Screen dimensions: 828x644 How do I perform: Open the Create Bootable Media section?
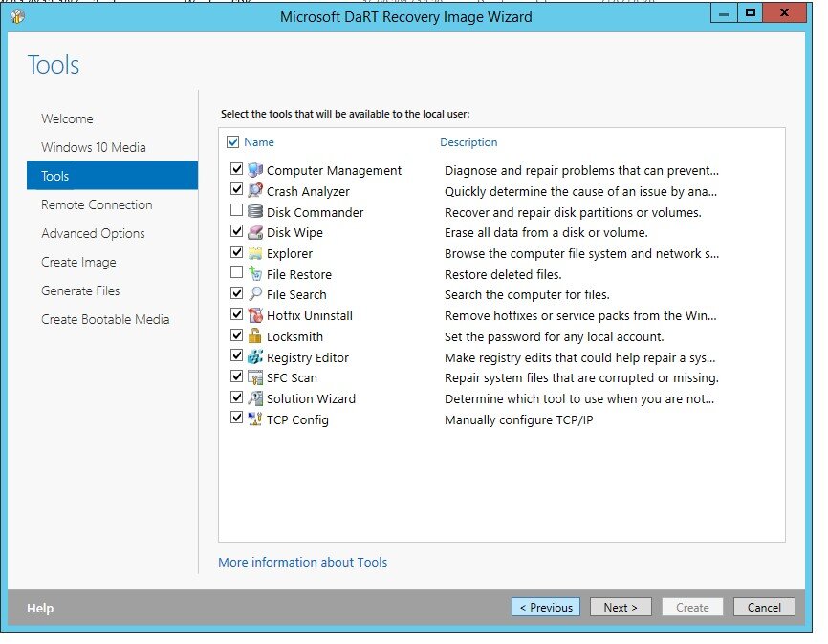point(105,319)
